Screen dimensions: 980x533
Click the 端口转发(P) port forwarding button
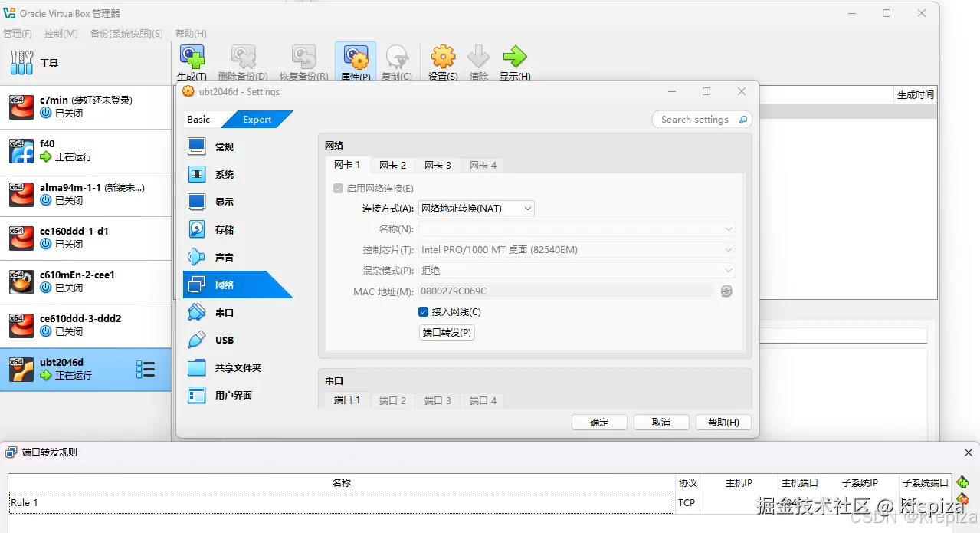(x=447, y=332)
